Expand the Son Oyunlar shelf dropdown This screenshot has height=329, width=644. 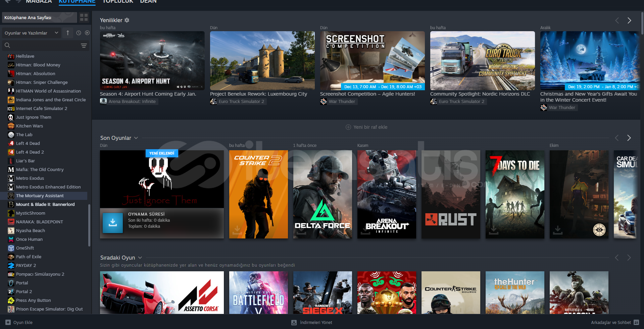(136, 138)
